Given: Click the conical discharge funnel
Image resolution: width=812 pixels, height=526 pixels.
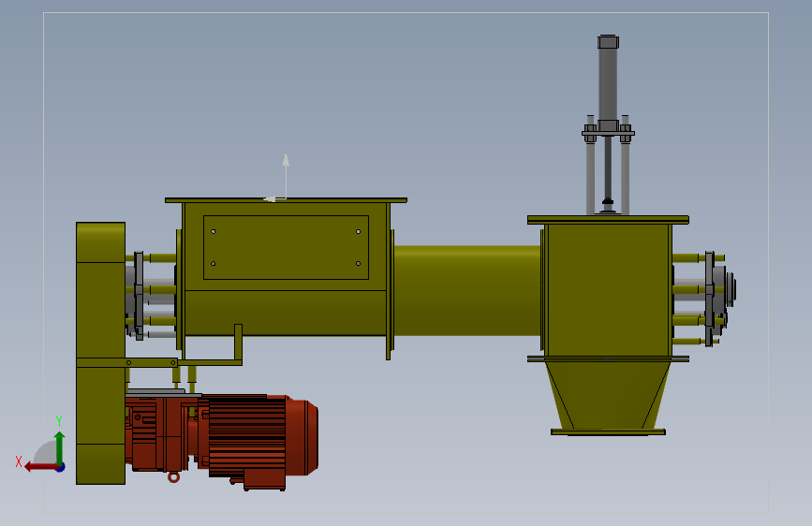Looking at the screenshot, I should pos(608,395).
